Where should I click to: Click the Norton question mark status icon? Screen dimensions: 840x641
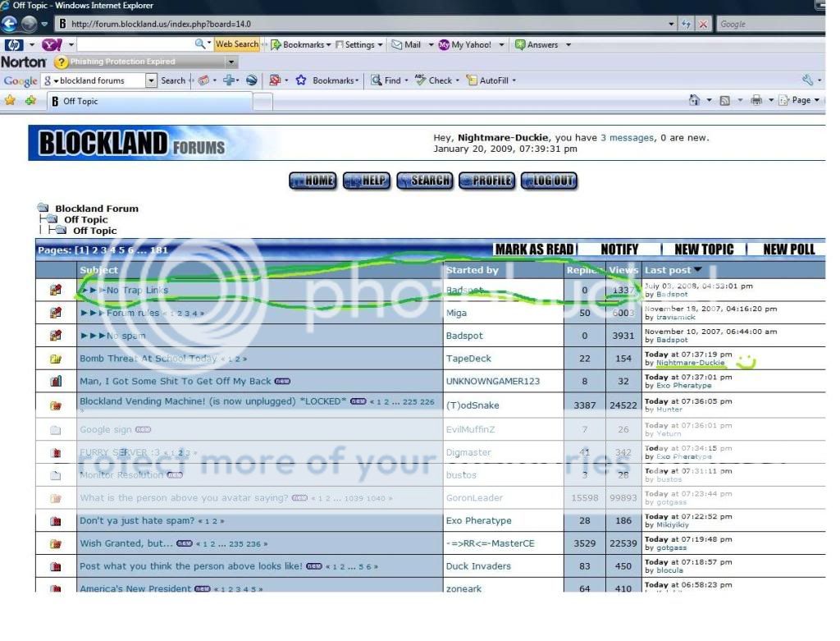pos(61,62)
